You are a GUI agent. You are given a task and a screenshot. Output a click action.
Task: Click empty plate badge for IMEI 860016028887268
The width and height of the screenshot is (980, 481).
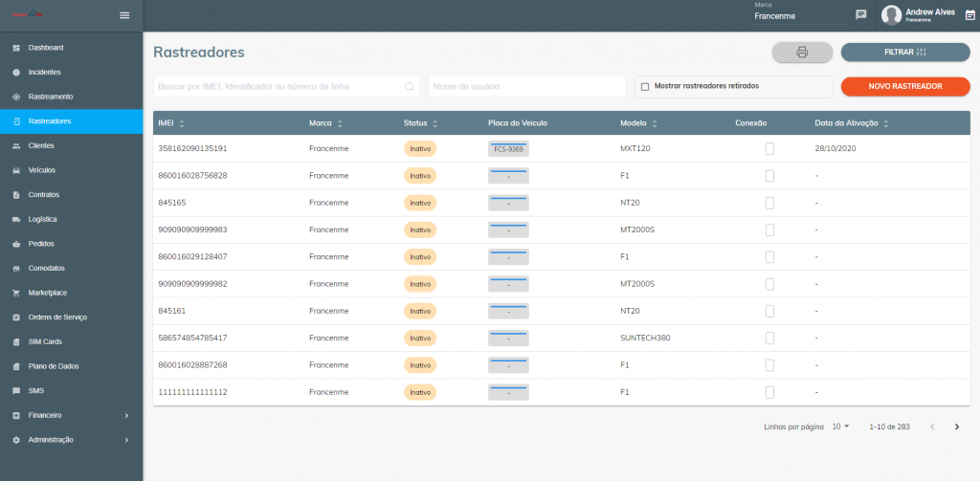508,364
